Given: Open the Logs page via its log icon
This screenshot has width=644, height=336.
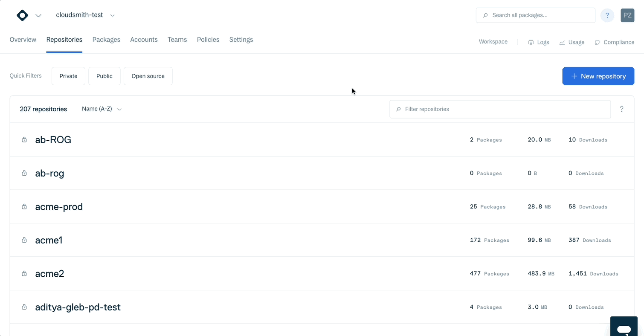Looking at the screenshot, I should [x=531, y=42].
